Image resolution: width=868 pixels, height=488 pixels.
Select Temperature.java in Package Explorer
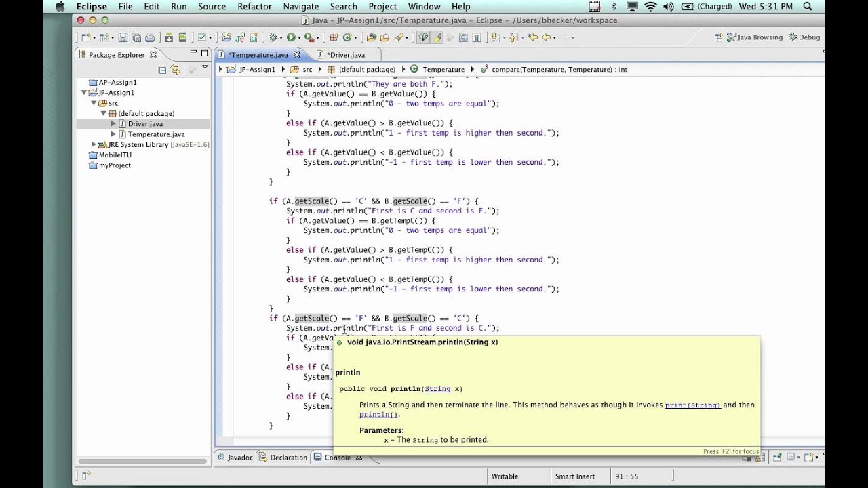click(151, 134)
